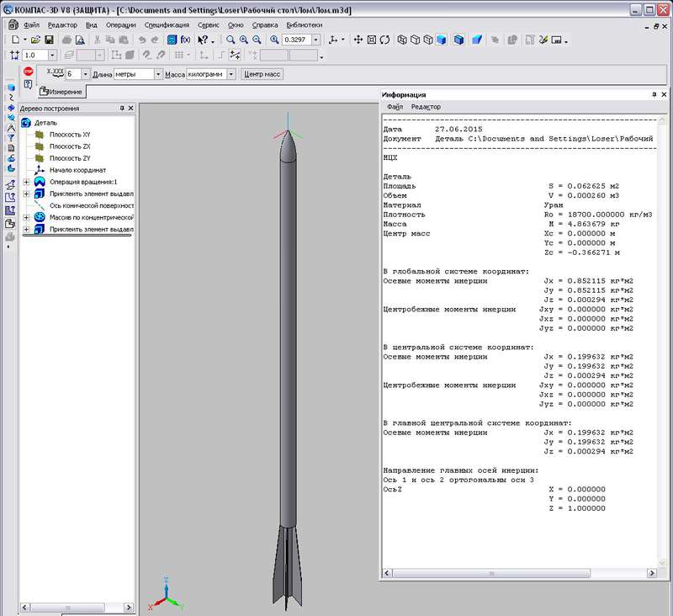Open print preview from the toolbar

pos(80,40)
